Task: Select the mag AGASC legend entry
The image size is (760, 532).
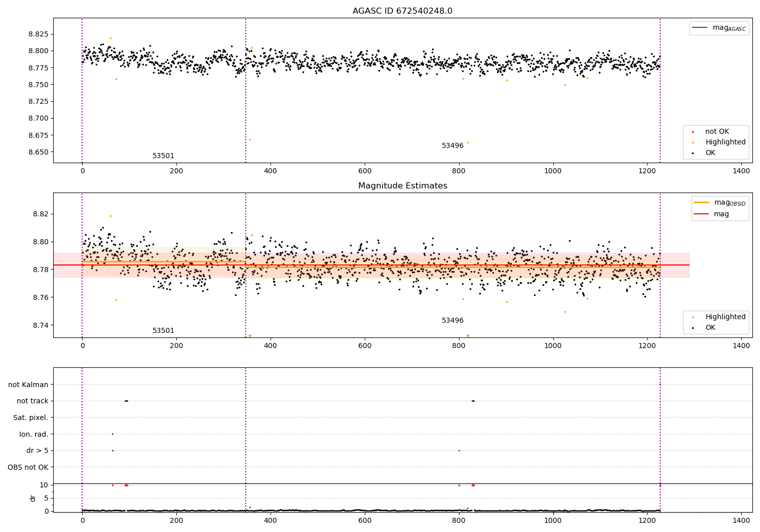Action: tap(719, 28)
